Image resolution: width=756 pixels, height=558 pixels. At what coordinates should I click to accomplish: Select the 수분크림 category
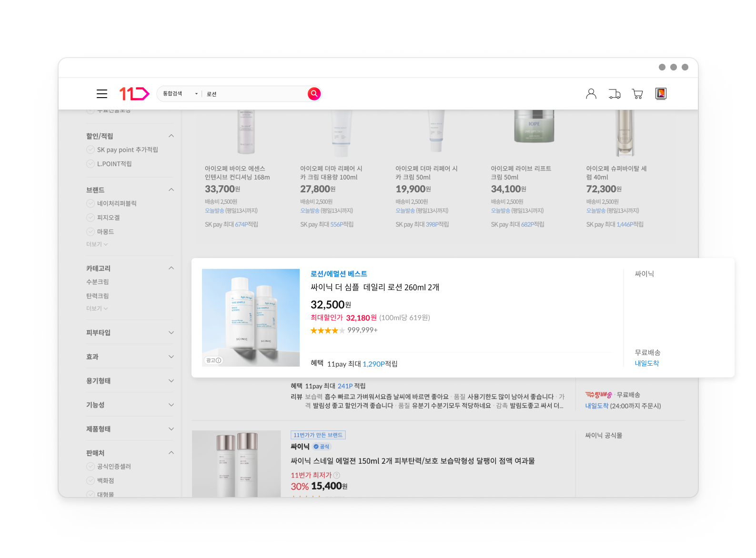(x=98, y=282)
